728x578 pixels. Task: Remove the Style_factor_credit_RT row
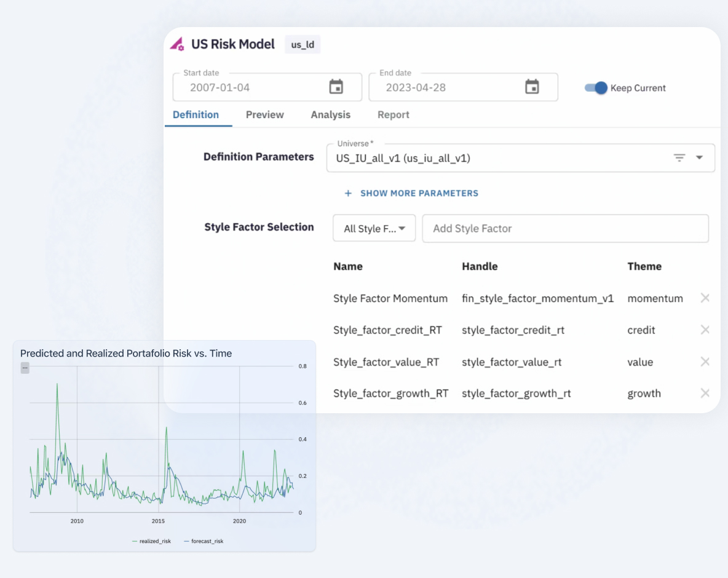(705, 330)
